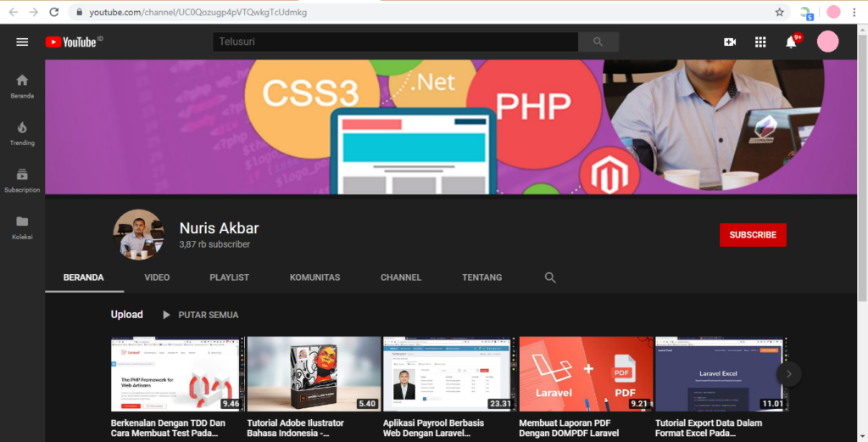
Task: Click the search magnifier button
Action: pos(598,42)
